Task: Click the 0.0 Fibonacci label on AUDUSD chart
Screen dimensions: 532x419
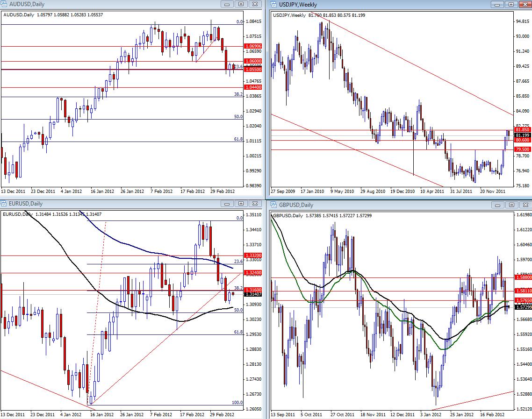Action: (239, 21)
